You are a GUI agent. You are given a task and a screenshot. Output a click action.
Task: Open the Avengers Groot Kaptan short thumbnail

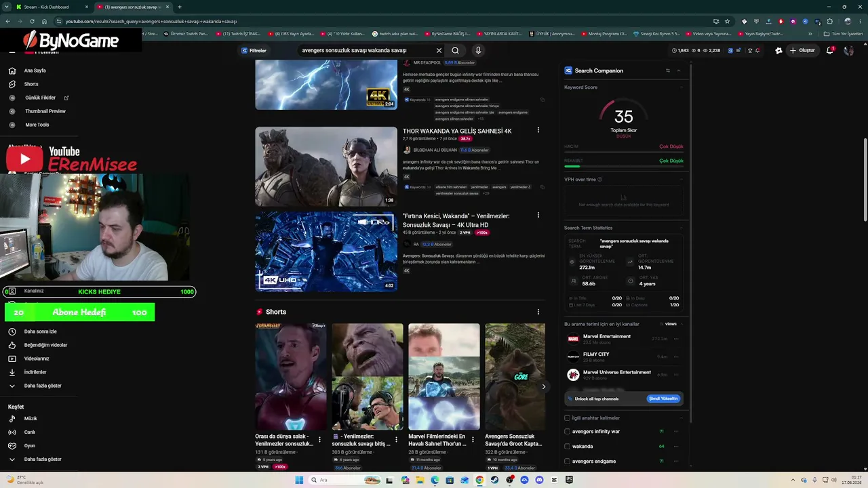(x=515, y=376)
